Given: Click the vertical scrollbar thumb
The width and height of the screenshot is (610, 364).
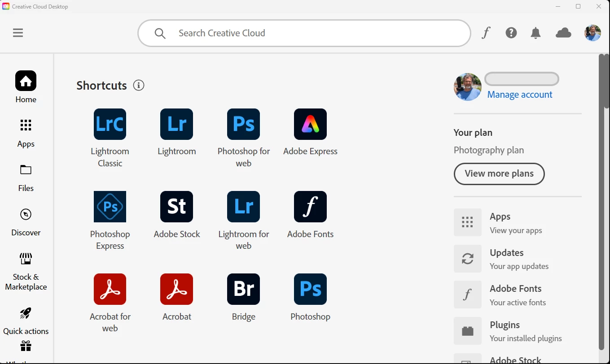Looking at the screenshot, I should click(606, 81).
